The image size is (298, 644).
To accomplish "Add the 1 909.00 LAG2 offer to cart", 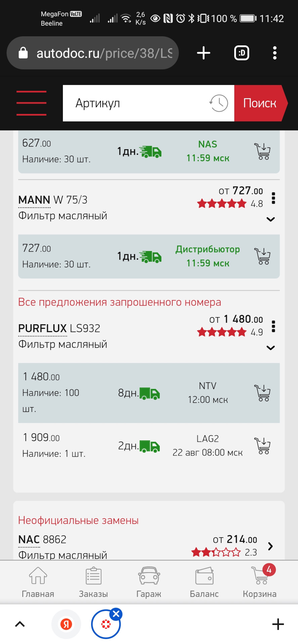I will pyautogui.click(x=262, y=446).
